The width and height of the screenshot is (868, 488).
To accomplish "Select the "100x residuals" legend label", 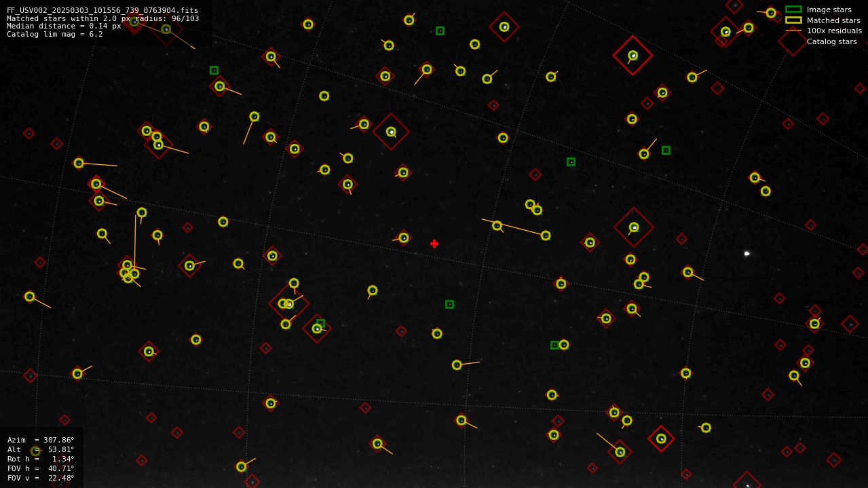I will (x=834, y=31).
